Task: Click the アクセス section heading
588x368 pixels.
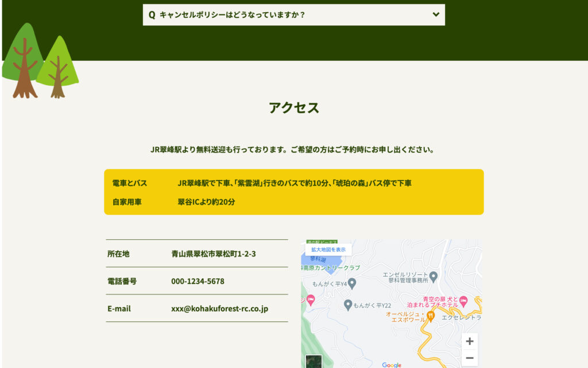Action: click(x=293, y=108)
